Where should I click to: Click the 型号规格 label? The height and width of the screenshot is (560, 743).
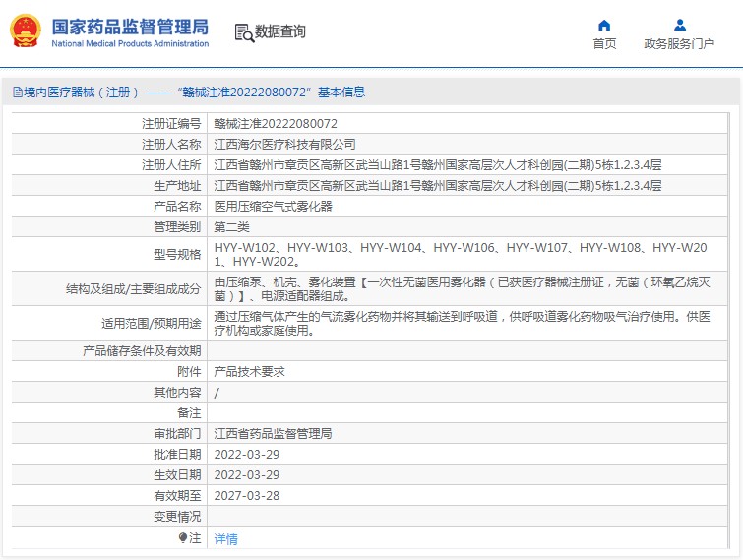177,255
